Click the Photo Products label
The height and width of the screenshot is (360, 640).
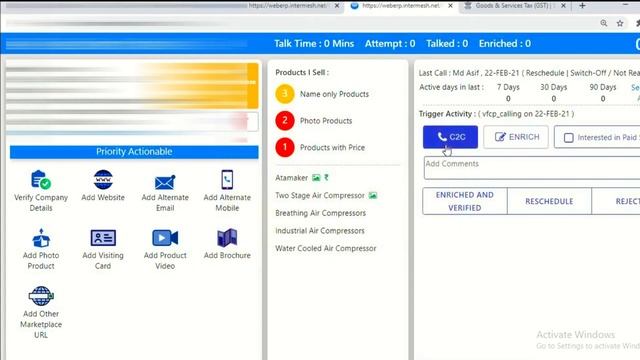[326, 121]
